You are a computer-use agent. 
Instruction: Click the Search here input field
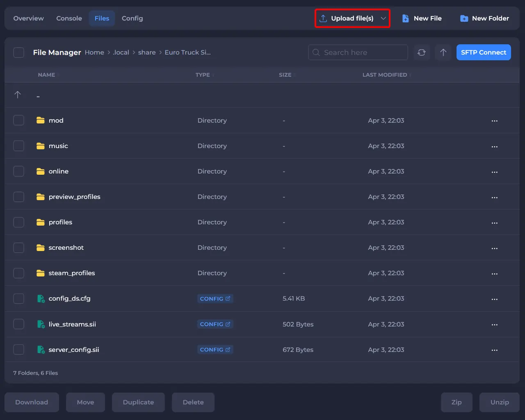coord(358,52)
